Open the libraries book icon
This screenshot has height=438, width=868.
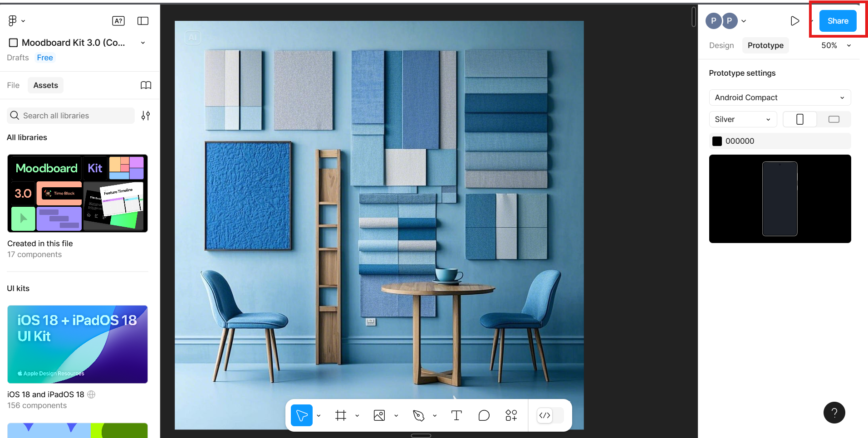146,85
